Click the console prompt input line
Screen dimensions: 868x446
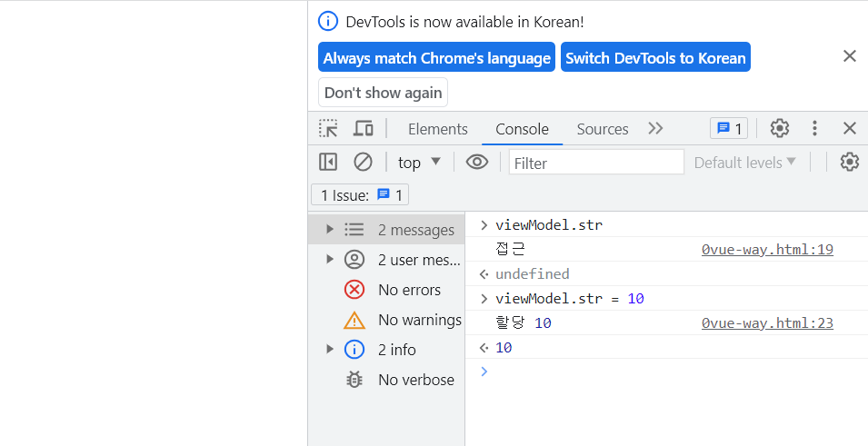666,372
